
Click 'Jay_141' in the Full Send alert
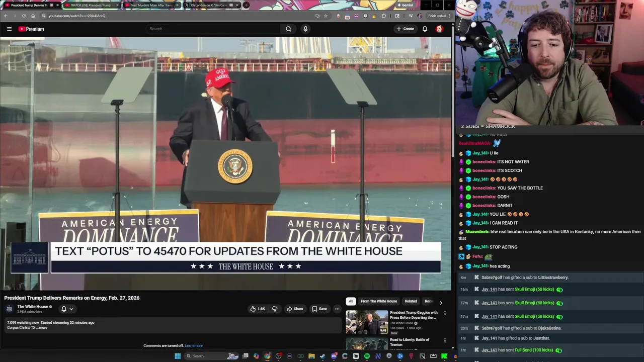489,350
